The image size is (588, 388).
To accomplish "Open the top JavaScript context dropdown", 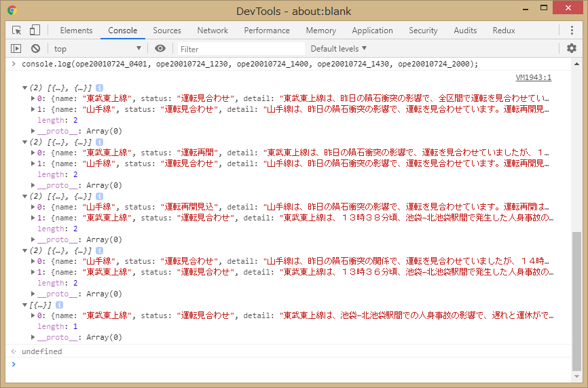I will pyautogui.click(x=98, y=49).
